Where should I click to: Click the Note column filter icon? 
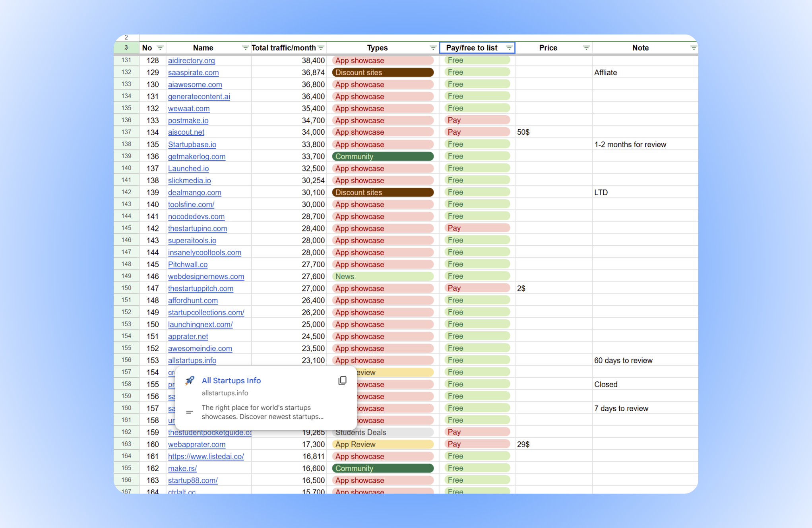(693, 48)
